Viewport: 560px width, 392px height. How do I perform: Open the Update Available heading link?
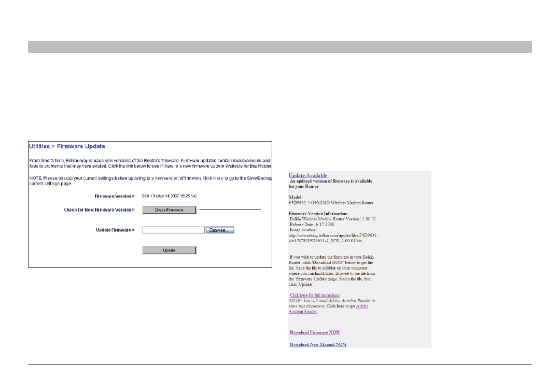tap(308, 175)
